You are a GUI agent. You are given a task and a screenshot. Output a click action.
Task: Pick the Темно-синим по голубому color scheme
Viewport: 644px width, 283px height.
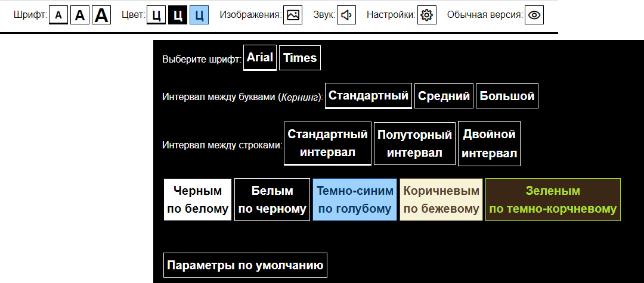(355, 200)
